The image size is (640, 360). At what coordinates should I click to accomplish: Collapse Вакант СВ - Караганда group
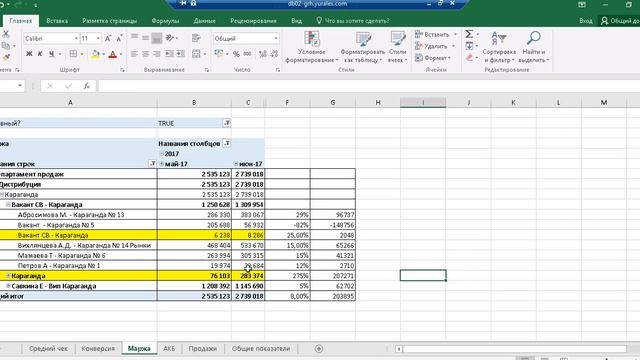pos(8,204)
